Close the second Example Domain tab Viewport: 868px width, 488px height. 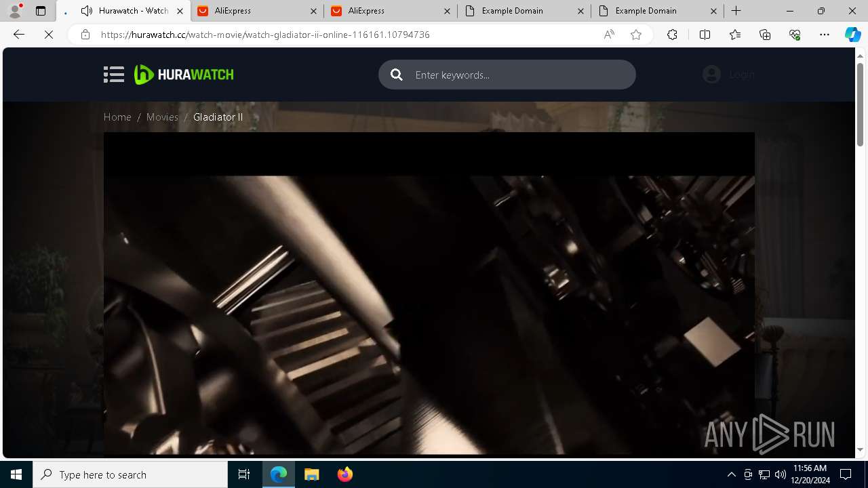[714, 11]
